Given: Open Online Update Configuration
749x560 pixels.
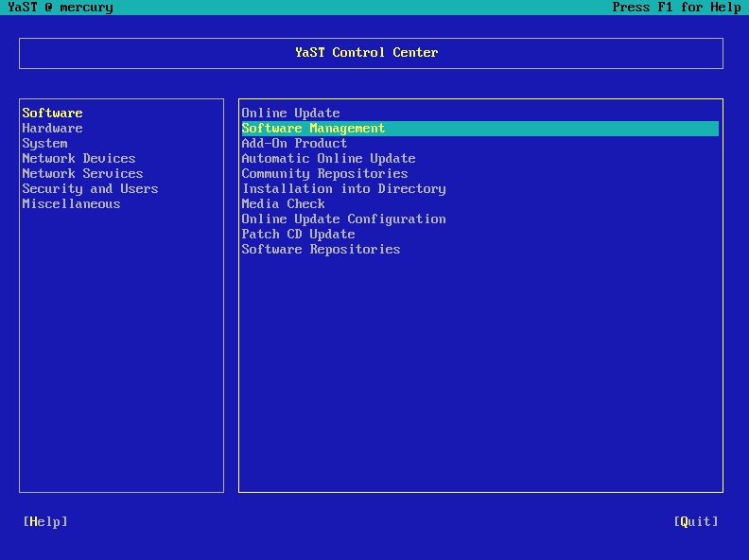Looking at the screenshot, I should 344,219.
